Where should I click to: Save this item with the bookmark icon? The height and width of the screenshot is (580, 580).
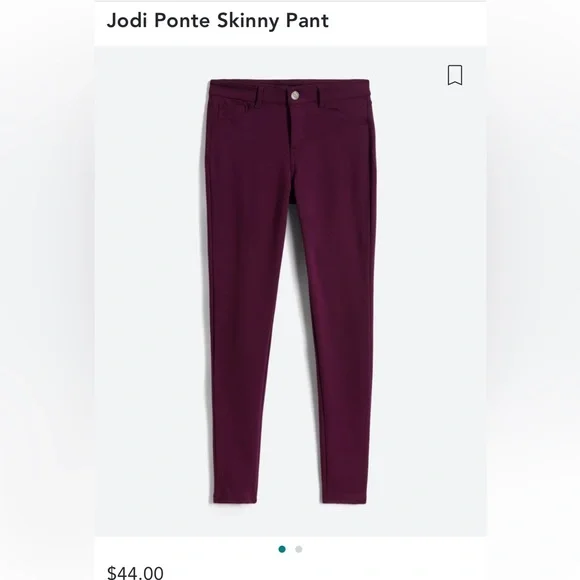[455, 75]
